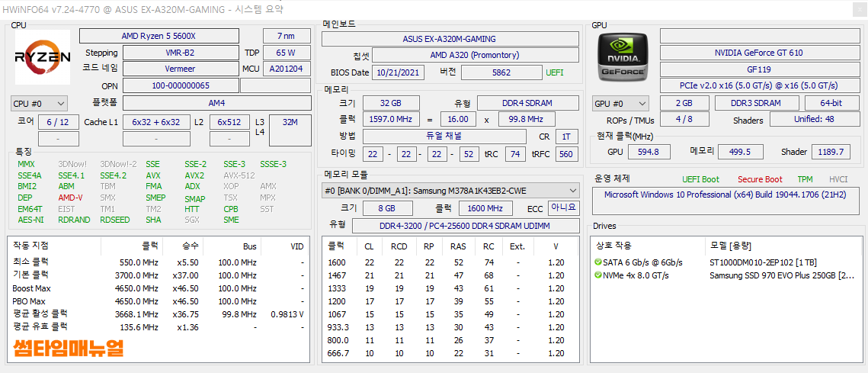Click the HVCI status label
The image size is (868, 373).
pyautogui.click(x=838, y=179)
